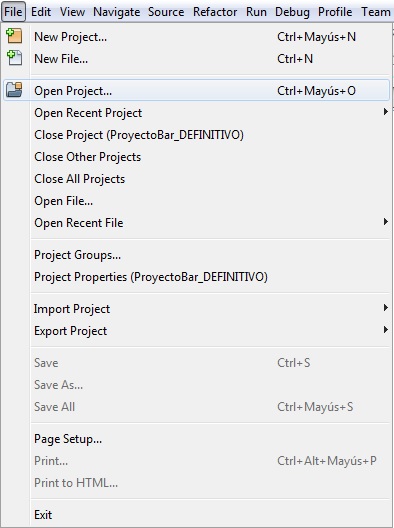Expand the Import Project submenu arrow
Image resolution: width=394 pixels, height=528 pixels.
(x=386, y=307)
